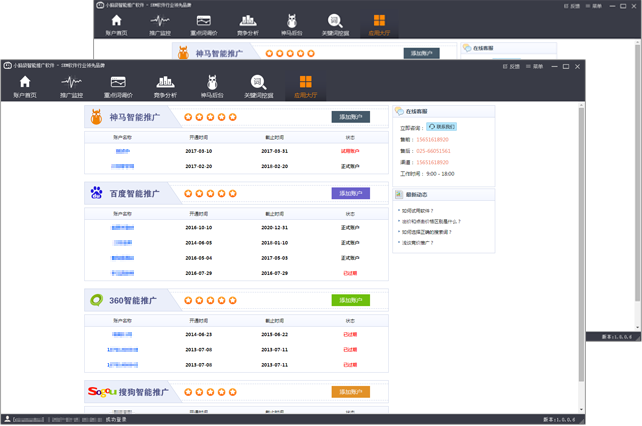
Task: Click the back window vertical scrollbar thumb
Action: pos(637,171)
